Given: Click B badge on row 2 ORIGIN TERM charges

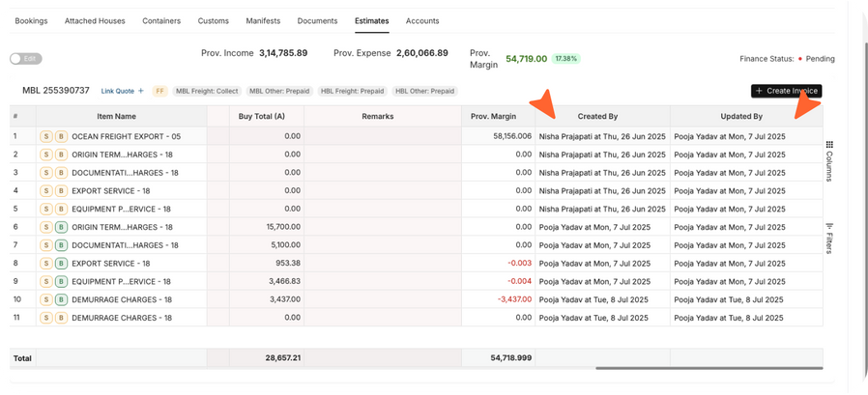Looking at the screenshot, I should (x=61, y=155).
